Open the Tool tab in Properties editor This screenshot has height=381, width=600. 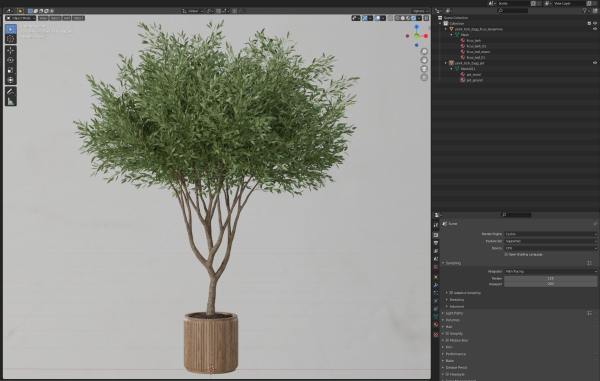tap(436, 225)
